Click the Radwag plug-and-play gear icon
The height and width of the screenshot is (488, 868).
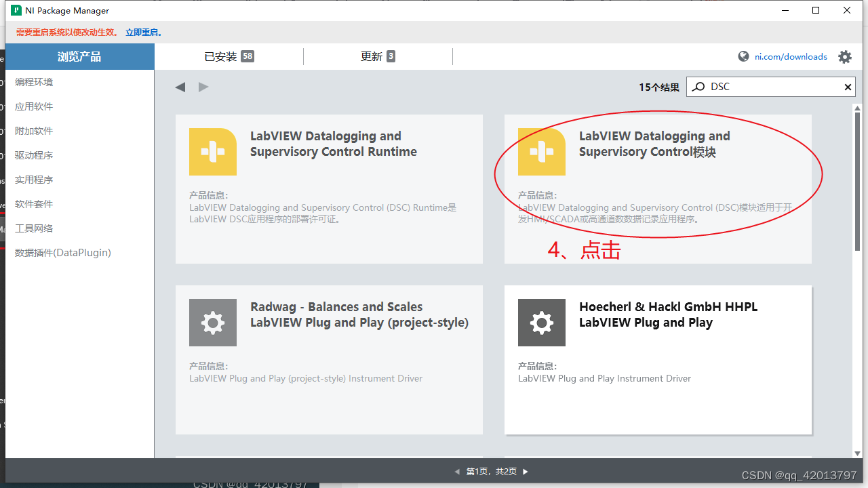click(213, 323)
